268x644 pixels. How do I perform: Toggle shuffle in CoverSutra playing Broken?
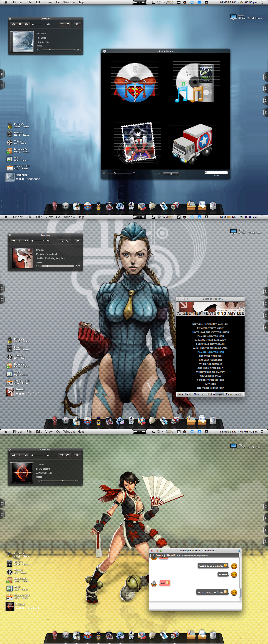pyautogui.click(x=61, y=240)
